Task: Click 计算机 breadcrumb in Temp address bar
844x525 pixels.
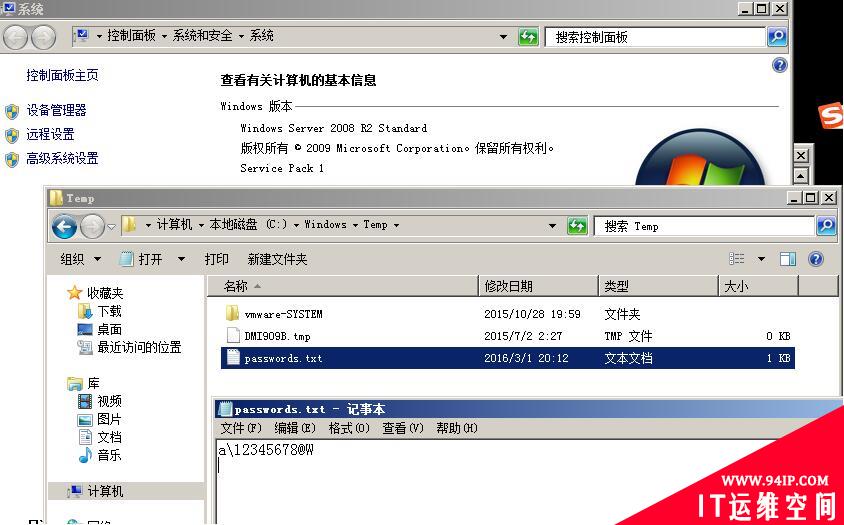Action: click(x=174, y=225)
